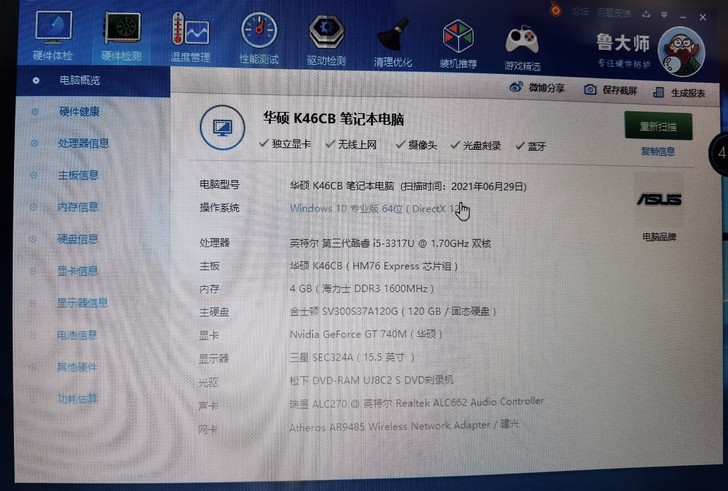Click the 松下 DVD-RAM UJ8C2 S value
The image size is (728, 491).
[371, 380]
